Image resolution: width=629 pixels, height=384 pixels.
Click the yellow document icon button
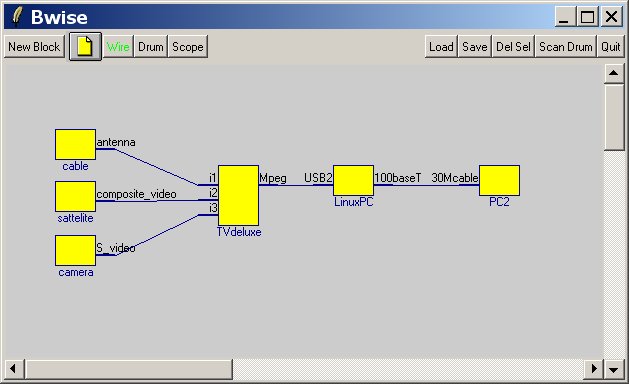[85, 47]
